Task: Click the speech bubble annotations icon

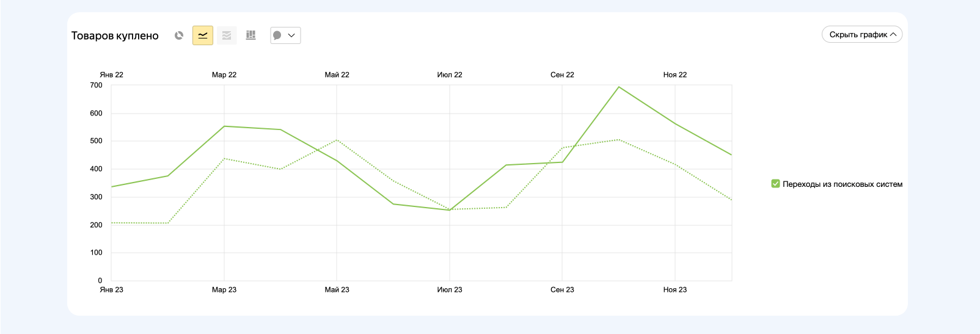Action: coord(277,35)
